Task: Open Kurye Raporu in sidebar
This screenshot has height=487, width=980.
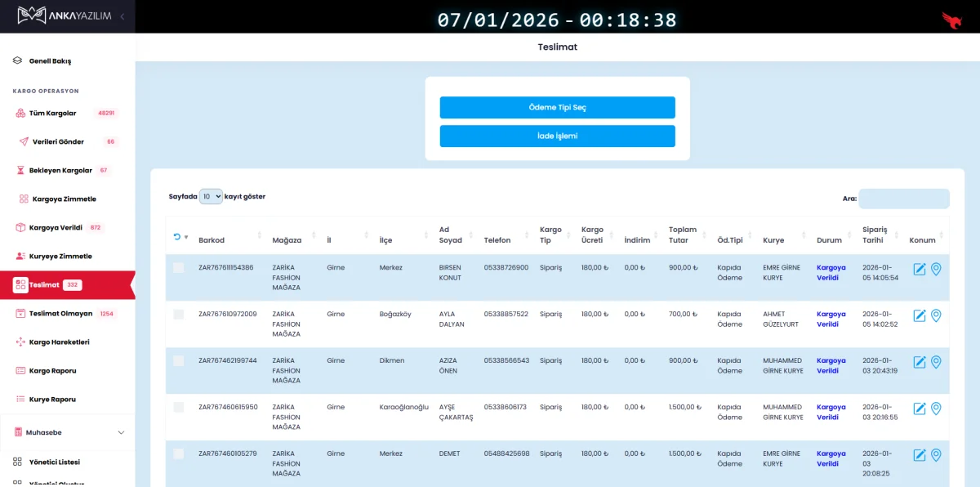Action: tap(52, 400)
